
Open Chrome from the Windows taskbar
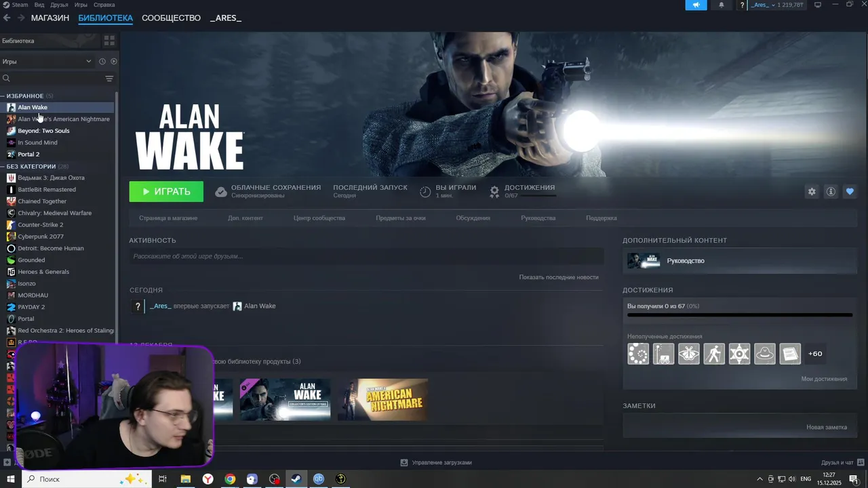(230, 479)
